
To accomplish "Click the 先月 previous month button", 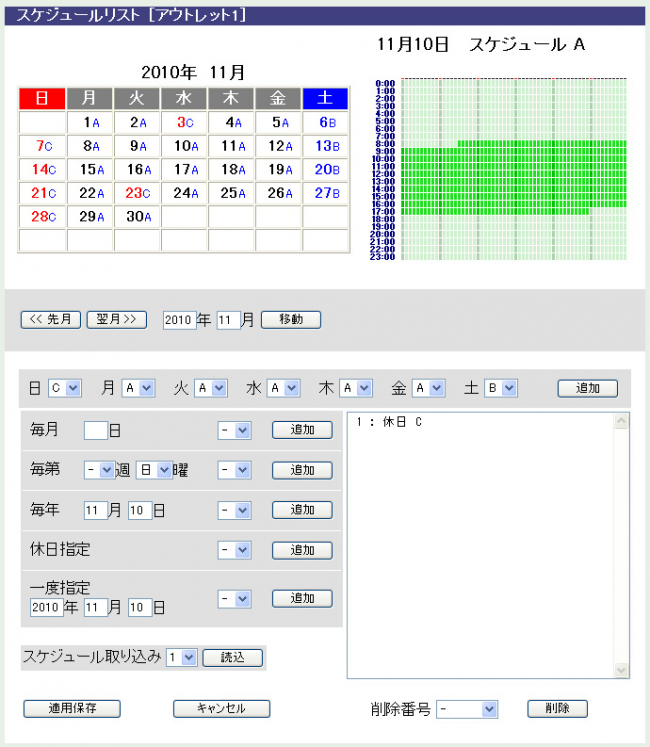I will (x=50, y=320).
